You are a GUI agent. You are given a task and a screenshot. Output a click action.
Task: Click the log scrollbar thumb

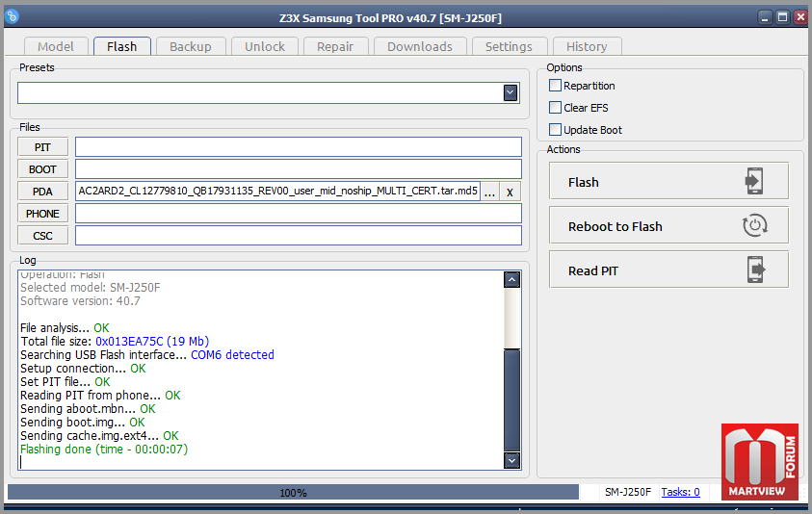pos(511,400)
